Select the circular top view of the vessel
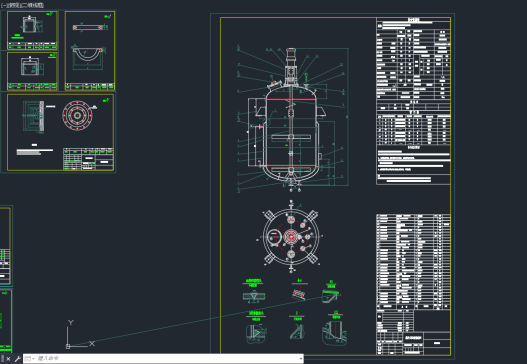 [x=291, y=237]
